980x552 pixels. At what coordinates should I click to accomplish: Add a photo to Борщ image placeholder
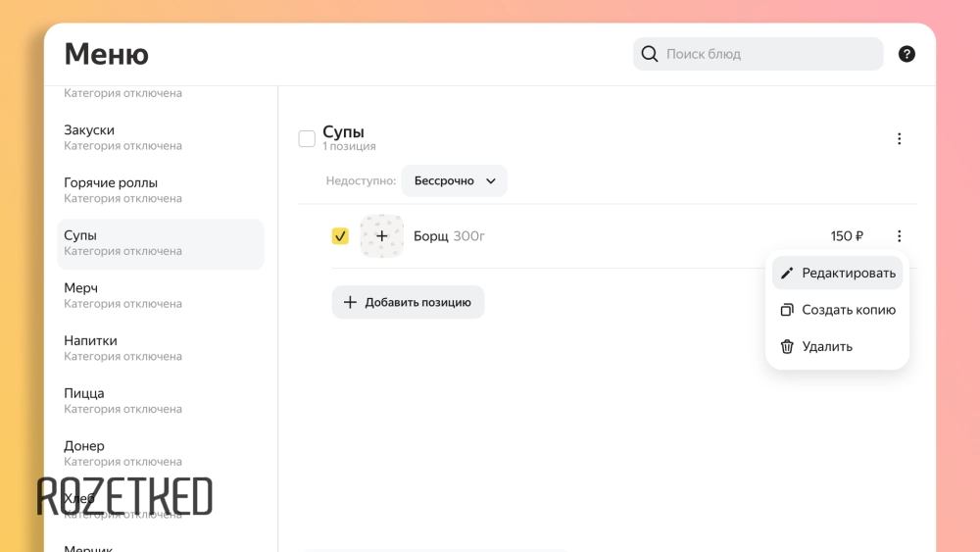coord(381,236)
